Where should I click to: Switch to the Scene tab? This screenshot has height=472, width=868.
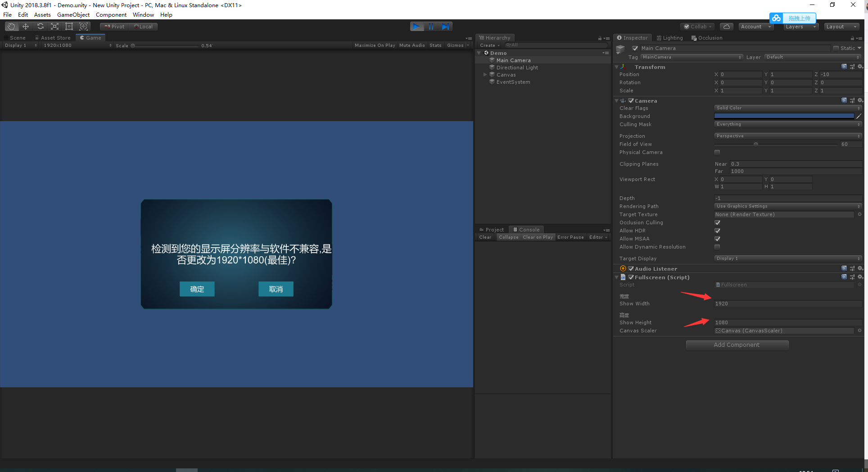coord(16,37)
